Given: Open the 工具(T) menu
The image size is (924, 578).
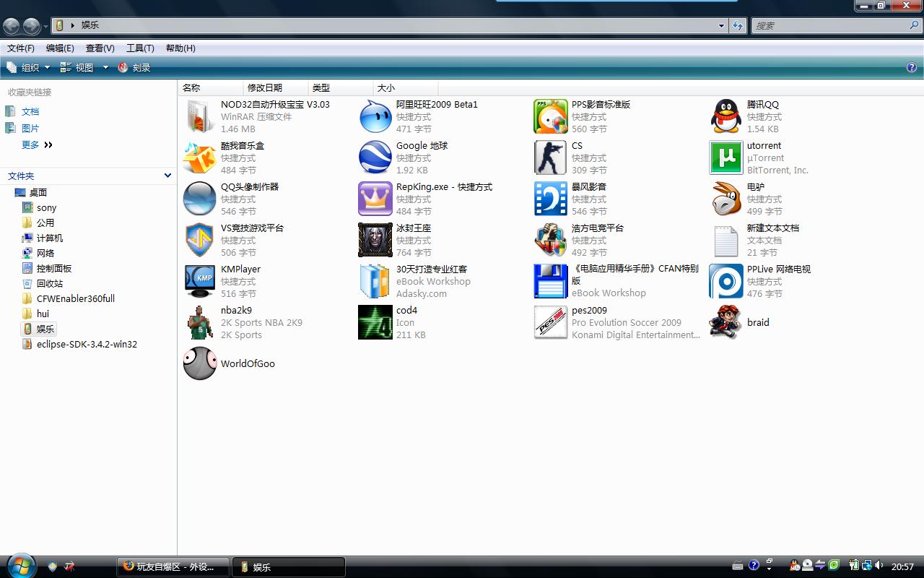Looking at the screenshot, I should [x=140, y=48].
